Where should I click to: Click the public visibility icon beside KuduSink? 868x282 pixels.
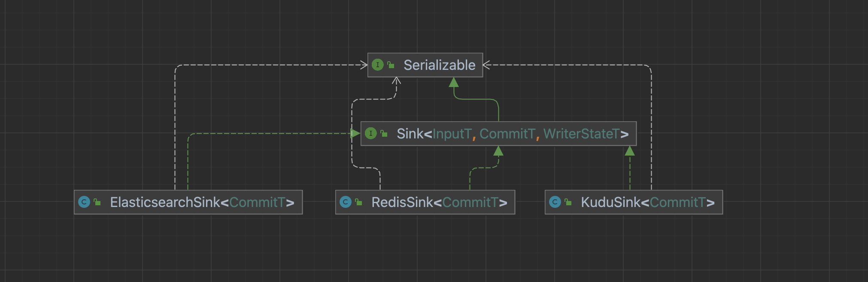pyautogui.click(x=568, y=202)
